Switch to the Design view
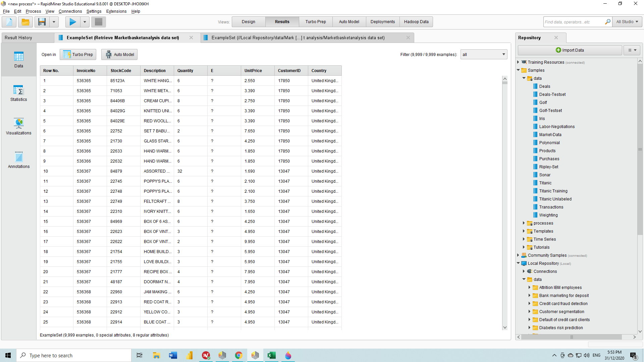644x362 pixels. (248, 22)
